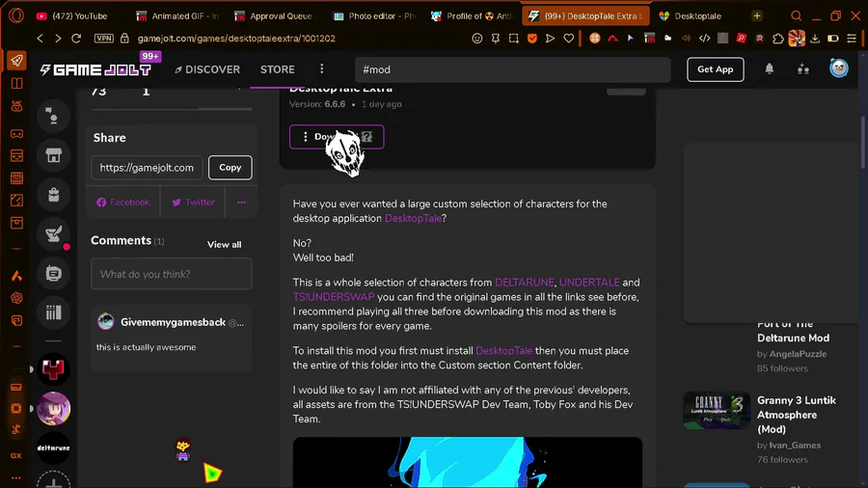Screen dimensions: 868x488
Task: Open the purple-haired character community avatar
Action: click(x=54, y=408)
